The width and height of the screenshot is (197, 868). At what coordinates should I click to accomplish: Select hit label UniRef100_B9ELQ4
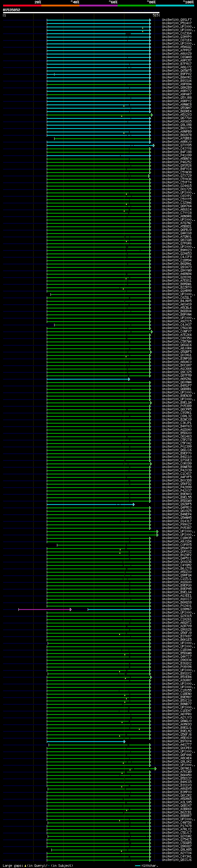(x=177, y=403)
